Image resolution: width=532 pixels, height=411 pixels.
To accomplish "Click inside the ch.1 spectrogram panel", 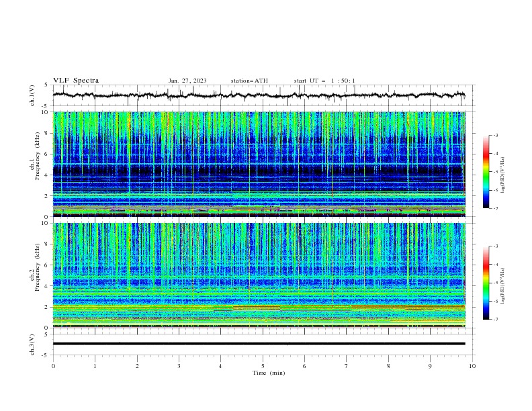I will (259, 164).
